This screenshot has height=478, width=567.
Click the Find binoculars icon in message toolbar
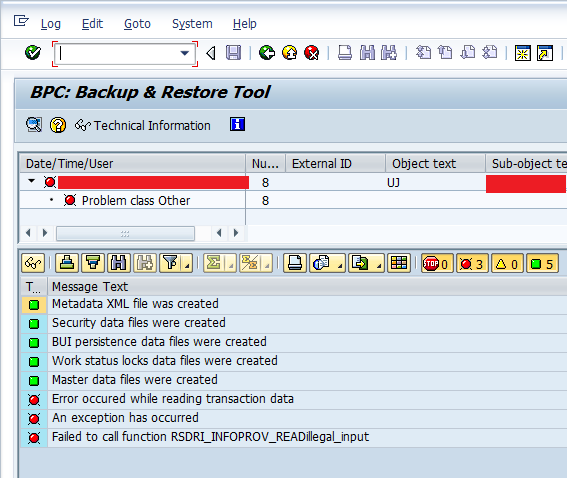119,263
